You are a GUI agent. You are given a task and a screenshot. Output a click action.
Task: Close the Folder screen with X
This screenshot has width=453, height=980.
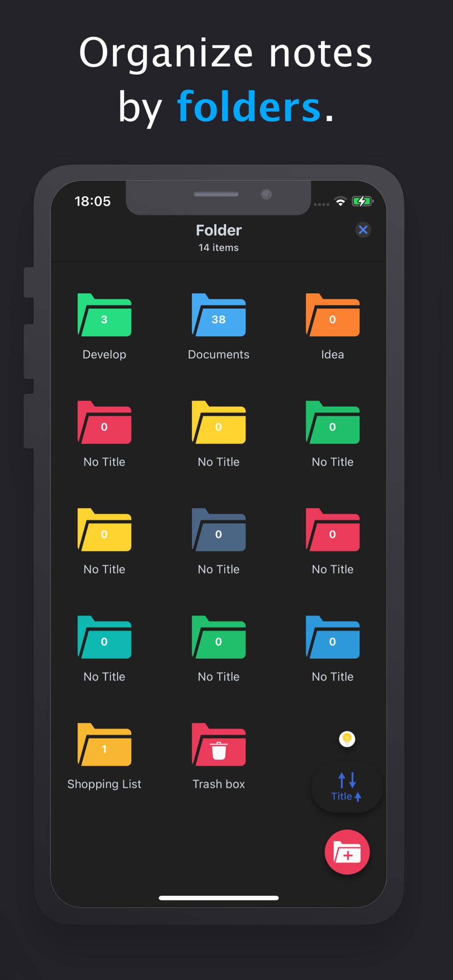pyautogui.click(x=363, y=230)
